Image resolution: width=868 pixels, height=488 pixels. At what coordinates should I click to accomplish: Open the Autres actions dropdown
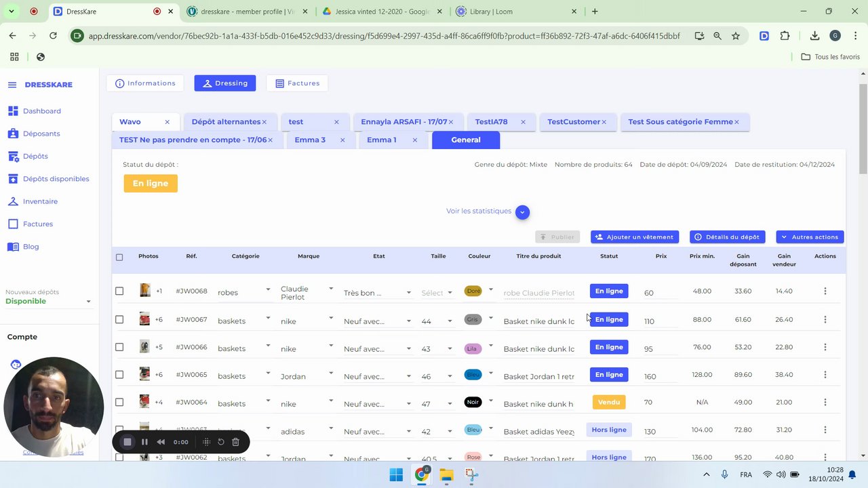810,237
